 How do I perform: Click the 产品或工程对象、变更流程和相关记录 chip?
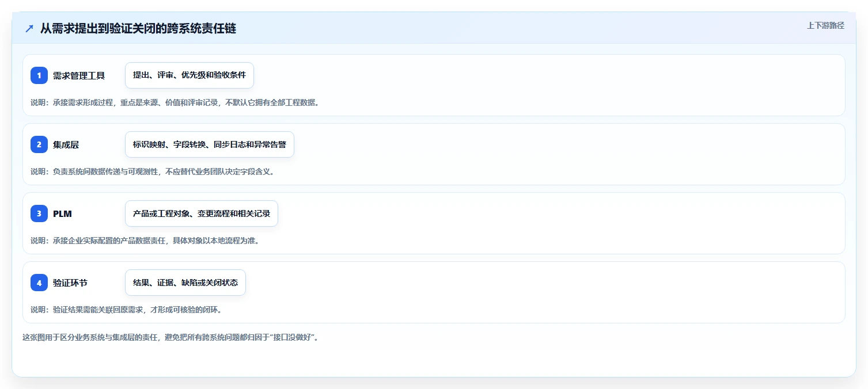(x=202, y=213)
